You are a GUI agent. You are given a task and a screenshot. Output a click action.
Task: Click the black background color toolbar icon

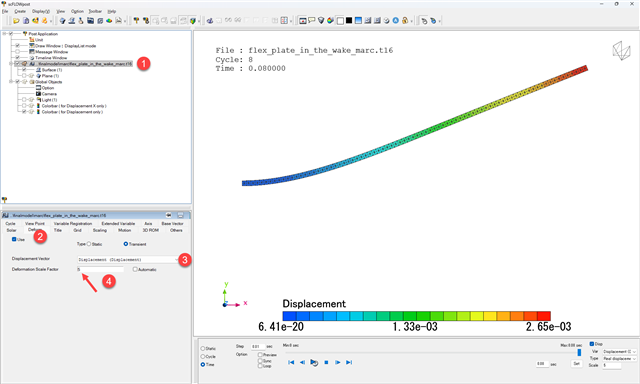pyautogui.click(x=349, y=20)
